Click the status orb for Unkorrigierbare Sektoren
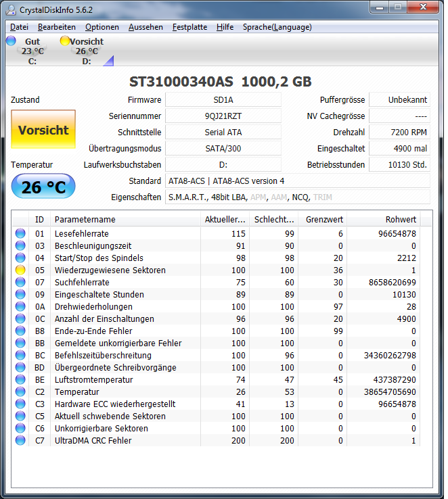The width and height of the screenshot is (448, 499). pos(20,428)
